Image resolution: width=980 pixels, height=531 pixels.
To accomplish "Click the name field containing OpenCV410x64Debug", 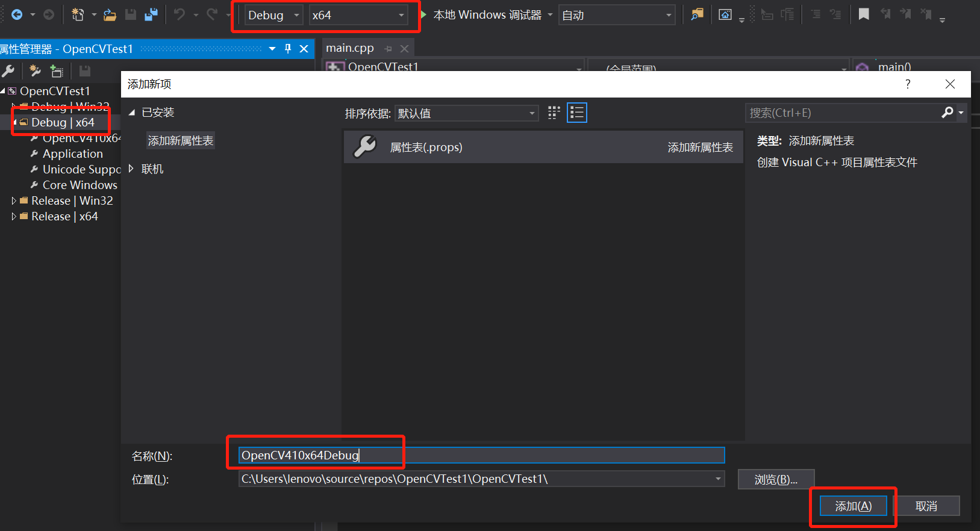I will click(x=481, y=455).
